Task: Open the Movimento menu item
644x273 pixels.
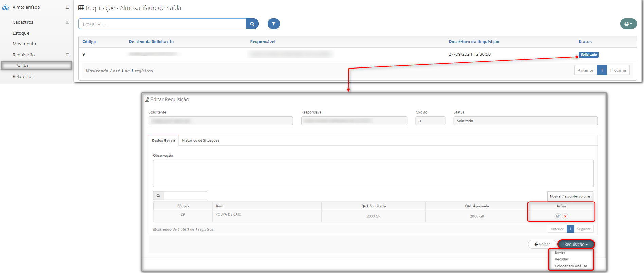Action: pos(24,44)
